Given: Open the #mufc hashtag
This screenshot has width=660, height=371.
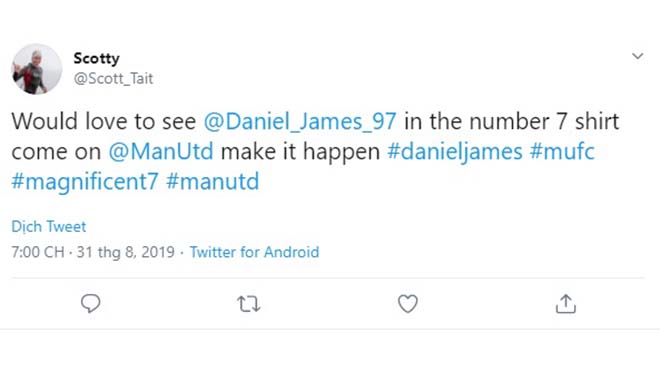Looking at the screenshot, I should pos(562,152).
